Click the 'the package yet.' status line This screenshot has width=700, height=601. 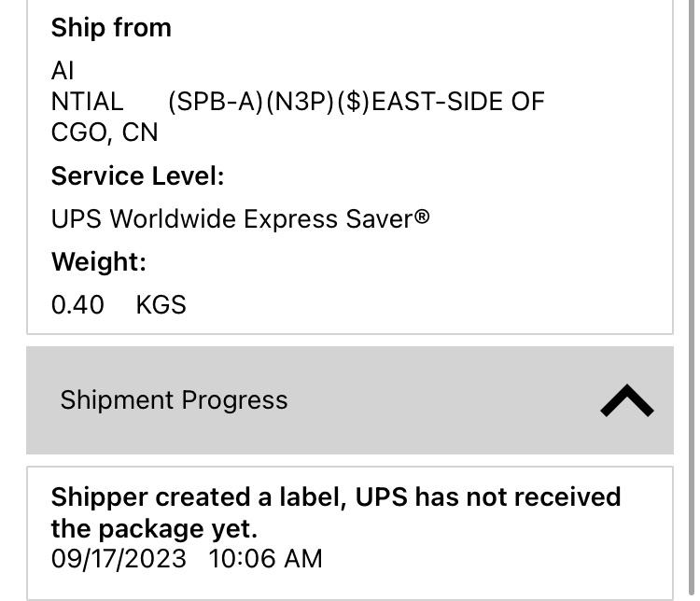(x=154, y=528)
